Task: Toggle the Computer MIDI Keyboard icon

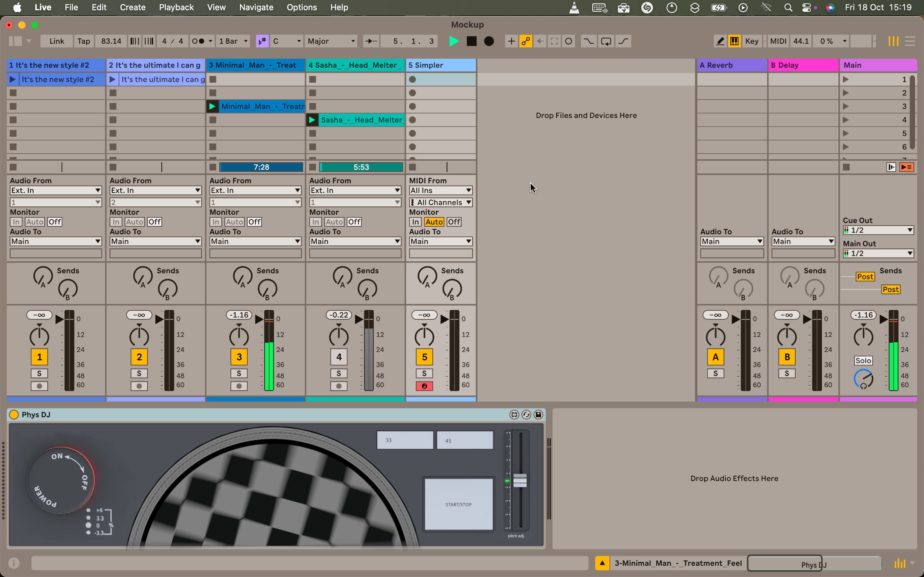Action: pyautogui.click(x=734, y=41)
